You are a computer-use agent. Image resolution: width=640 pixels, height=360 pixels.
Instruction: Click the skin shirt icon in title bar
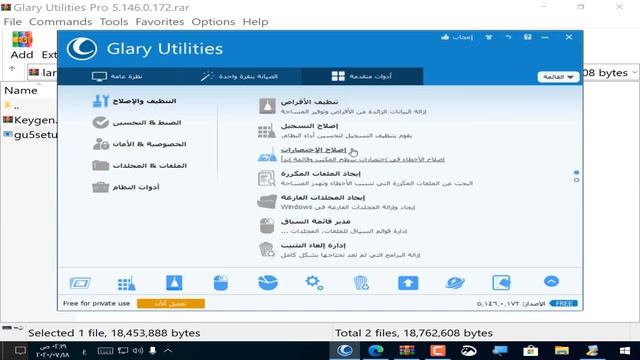489,37
